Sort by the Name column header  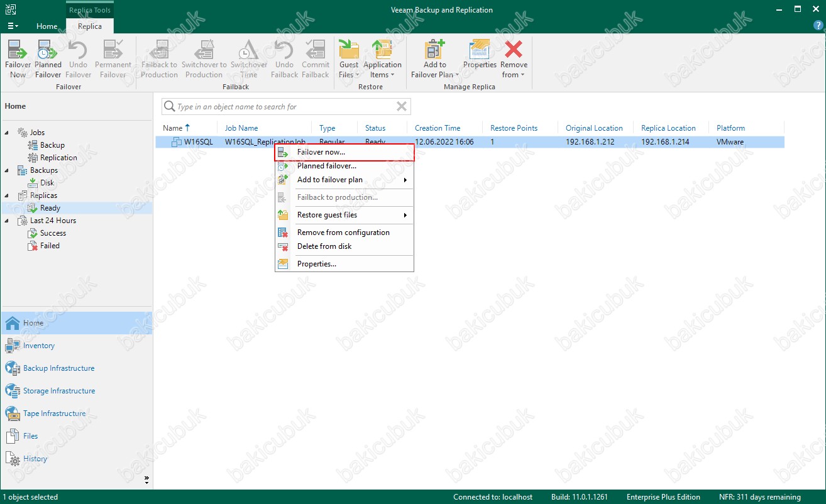[172, 128]
